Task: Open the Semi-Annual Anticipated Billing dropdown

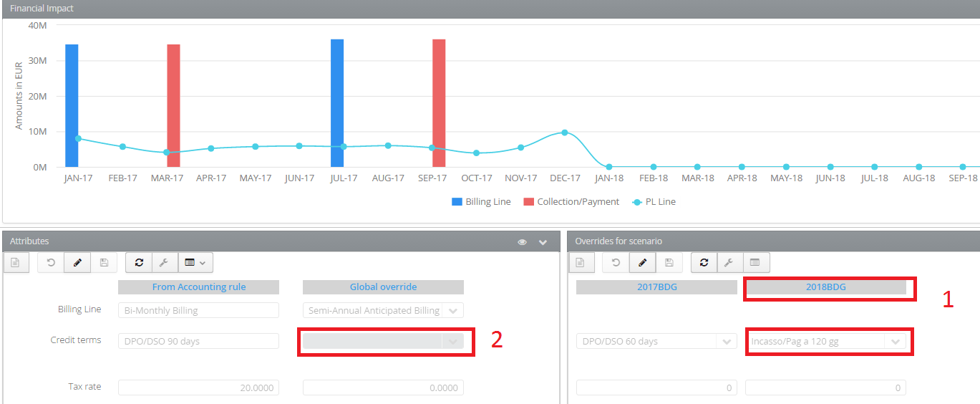Action: point(452,311)
